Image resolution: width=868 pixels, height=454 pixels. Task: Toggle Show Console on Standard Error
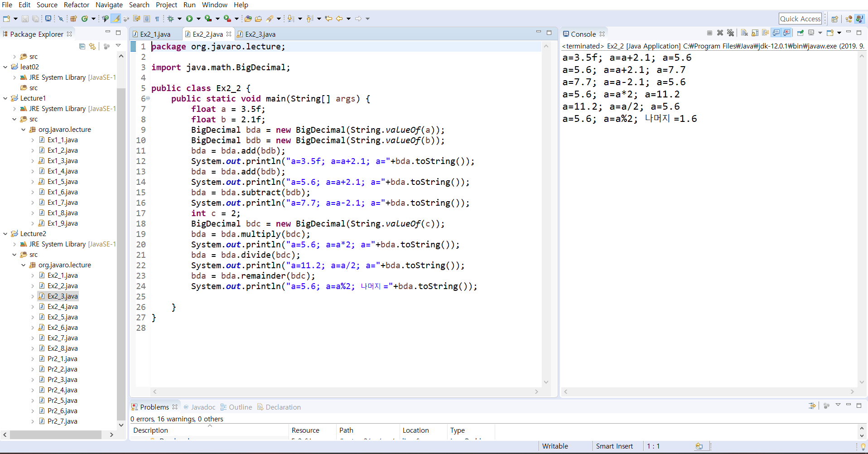786,33
